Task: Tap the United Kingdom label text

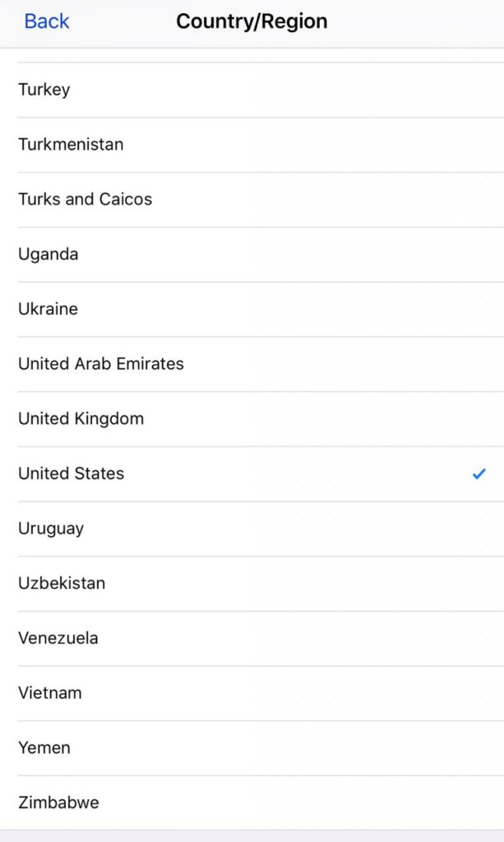Action: coord(81,419)
